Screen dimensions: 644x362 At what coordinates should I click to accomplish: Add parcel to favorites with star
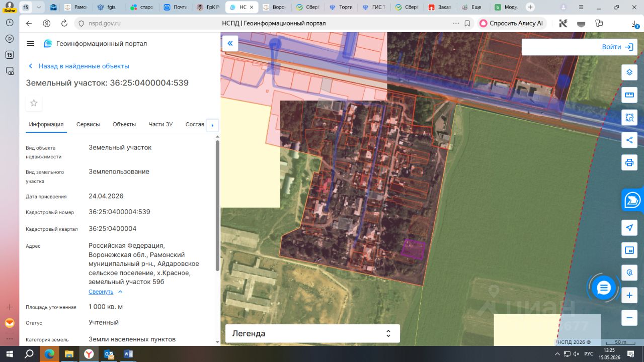tap(34, 103)
